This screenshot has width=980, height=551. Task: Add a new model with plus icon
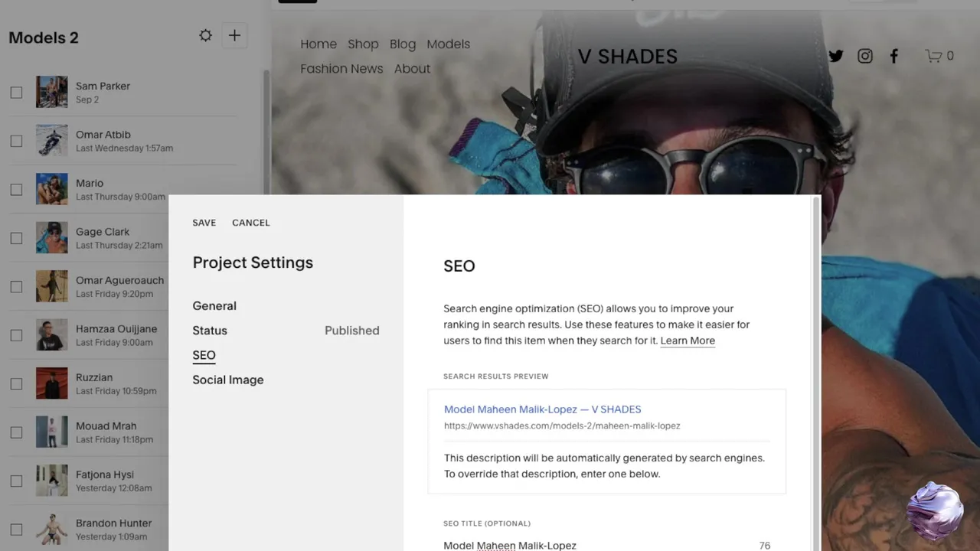tap(234, 36)
